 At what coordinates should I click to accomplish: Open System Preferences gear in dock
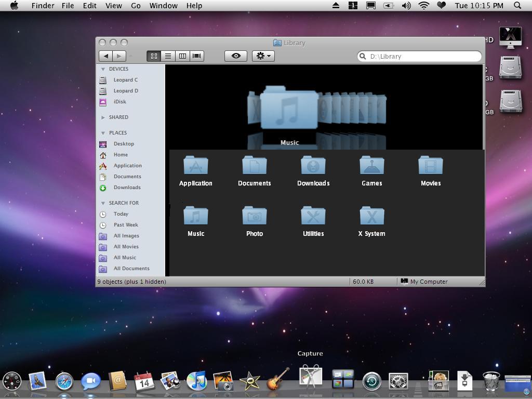pos(398,381)
